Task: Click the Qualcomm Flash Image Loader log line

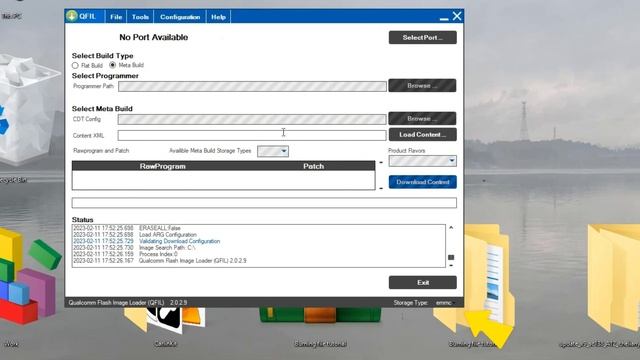Action: [x=160, y=261]
